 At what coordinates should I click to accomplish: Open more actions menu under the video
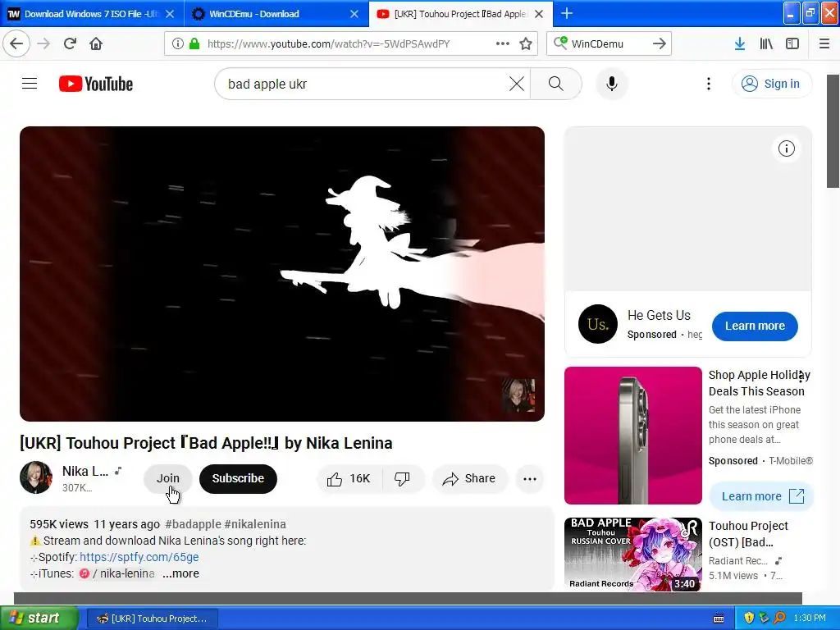(530, 478)
